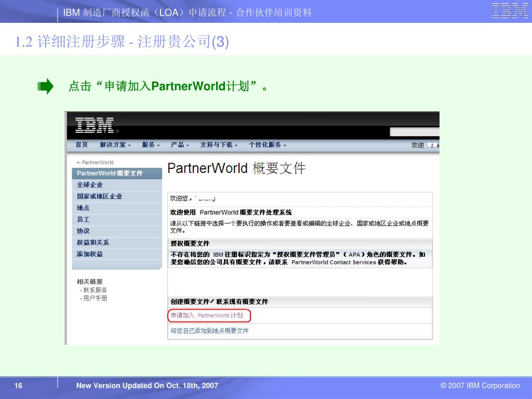This screenshot has height=399, width=532.
Task: Open 国家或地区企业 in the sidebar
Action: [x=117, y=196]
